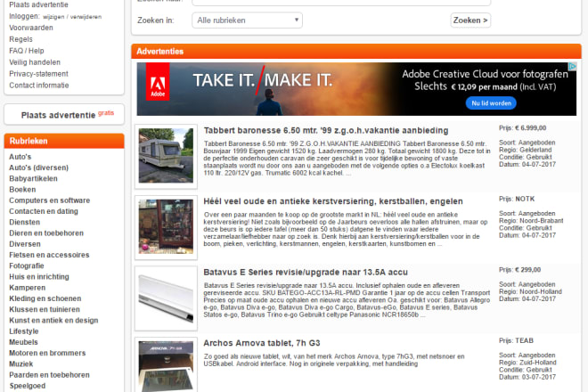The height and width of the screenshot is (392, 588).
Task: Click the Datum: 03-07-2017 text
Action: [x=527, y=377]
